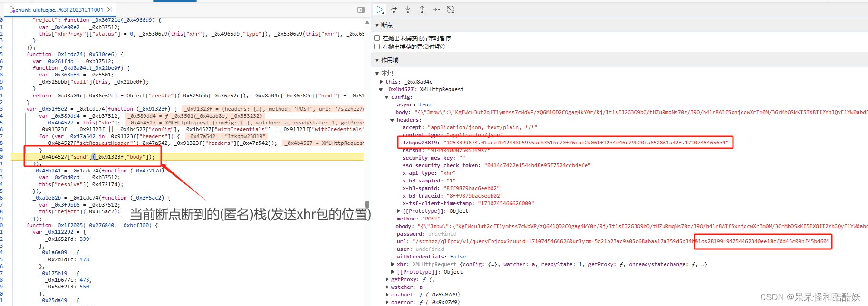Expand [[Prototype]] under headers
This screenshot has height=306, width=868.
pos(398,211)
